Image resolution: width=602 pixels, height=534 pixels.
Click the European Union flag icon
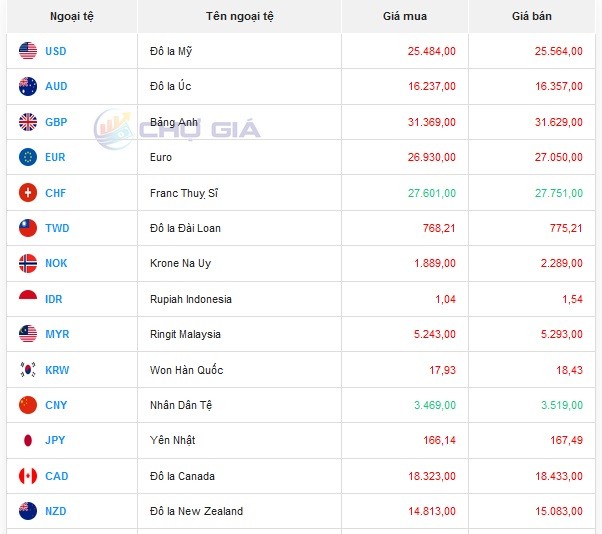(28, 157)
